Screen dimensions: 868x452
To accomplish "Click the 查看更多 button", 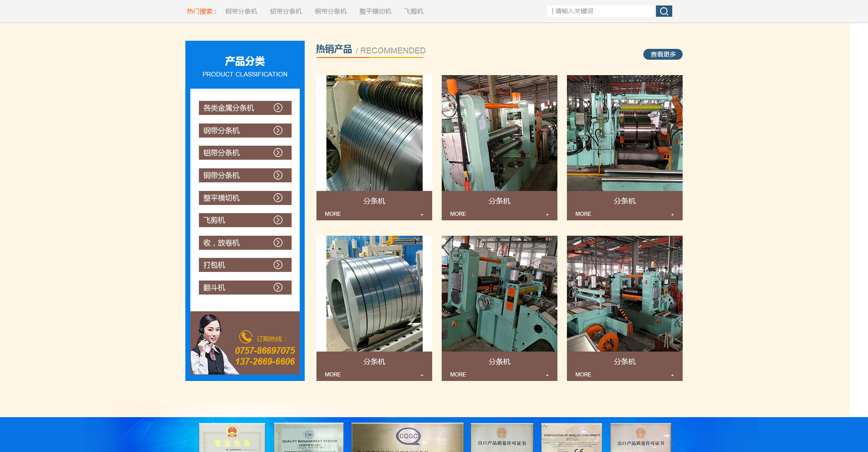I will pos(663,54).
